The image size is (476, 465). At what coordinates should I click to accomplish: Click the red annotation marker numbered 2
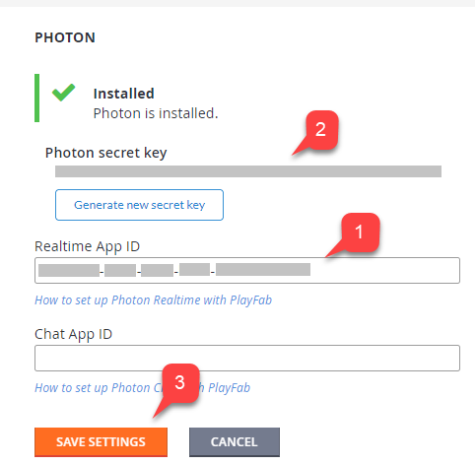point(321,129)
